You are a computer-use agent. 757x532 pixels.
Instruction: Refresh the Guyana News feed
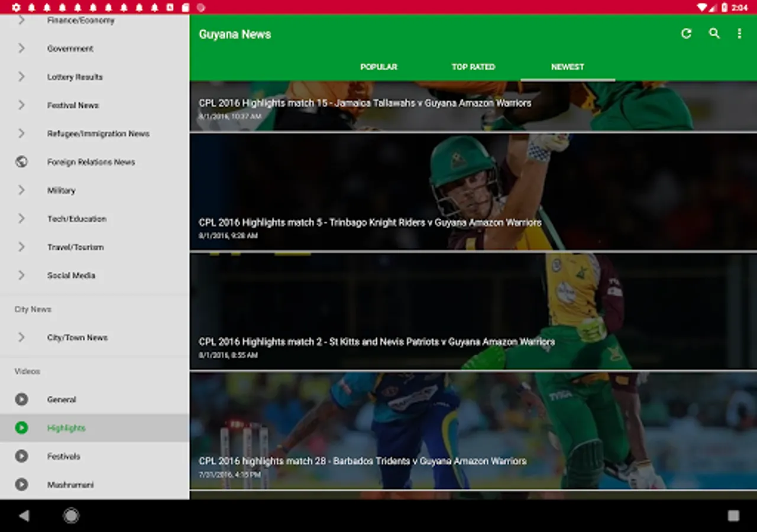(x=686, y=34)
